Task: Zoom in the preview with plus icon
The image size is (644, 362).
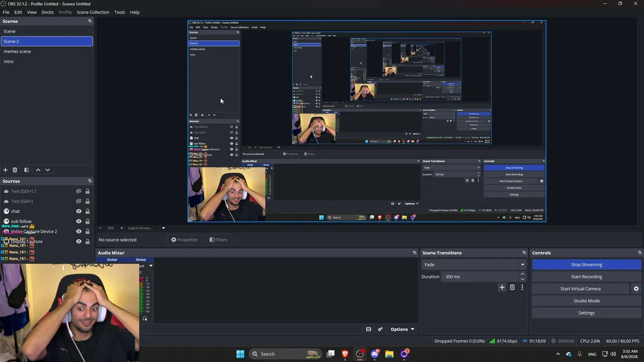Action: 121,228
